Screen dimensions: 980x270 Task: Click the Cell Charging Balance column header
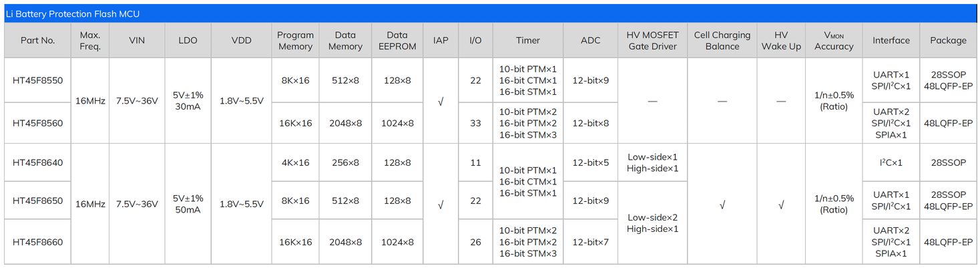(722, 40)
